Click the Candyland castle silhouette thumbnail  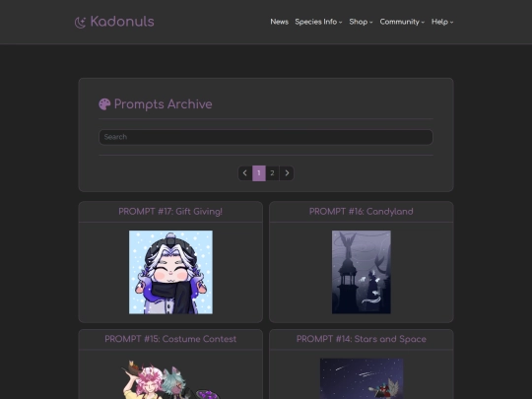(x=361, y=272)
